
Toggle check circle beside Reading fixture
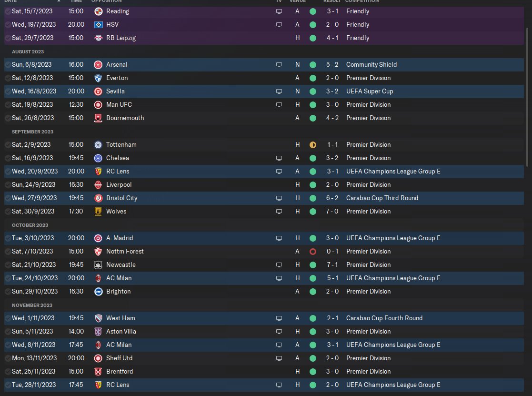pos(8,11)
